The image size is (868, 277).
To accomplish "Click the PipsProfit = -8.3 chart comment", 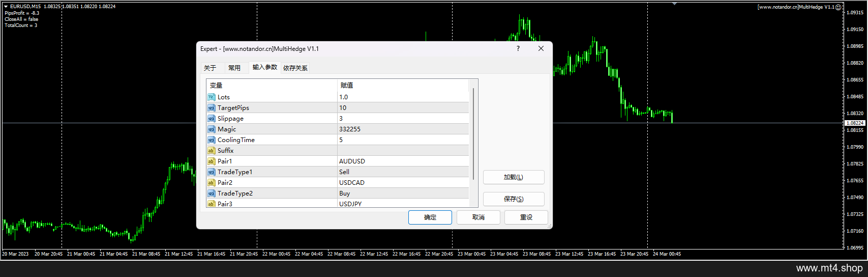I will point(22,13).
